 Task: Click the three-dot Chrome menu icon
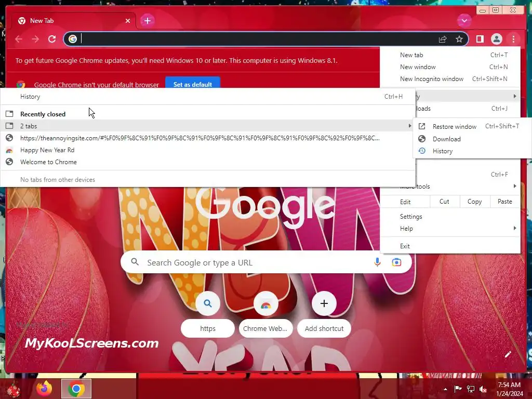pos(513,39)
